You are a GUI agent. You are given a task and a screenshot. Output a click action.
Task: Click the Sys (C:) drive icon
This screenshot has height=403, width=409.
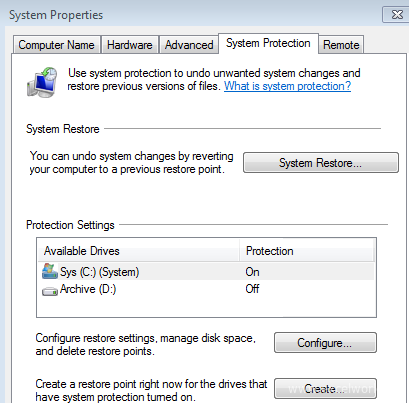pyautogui.click(x=50, y=271)
